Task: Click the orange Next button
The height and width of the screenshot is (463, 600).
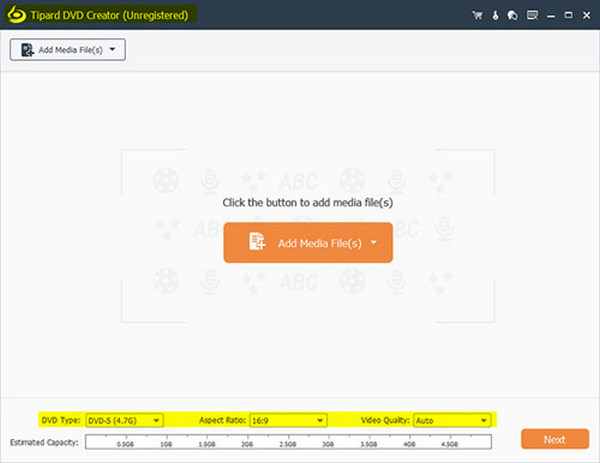Action: 555,439
